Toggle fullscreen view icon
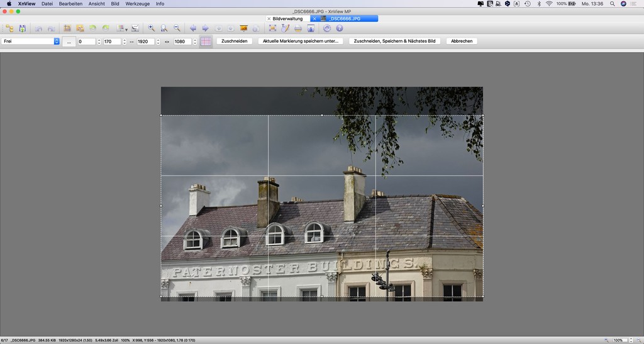The width and height of the screenshot is (644, 344). pyautogui.click(x=273, y=28)
